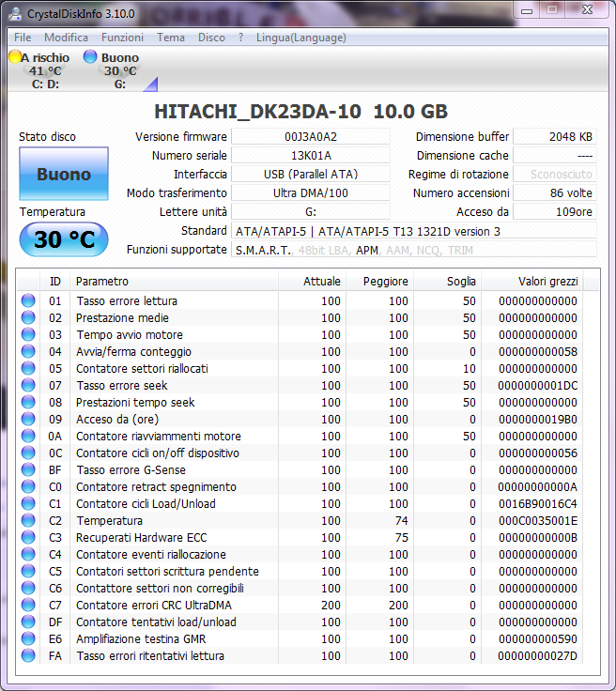Open the Tema menu
This screenshot has width=616, height=691.
pyautogui.click(x=170, y=38)
